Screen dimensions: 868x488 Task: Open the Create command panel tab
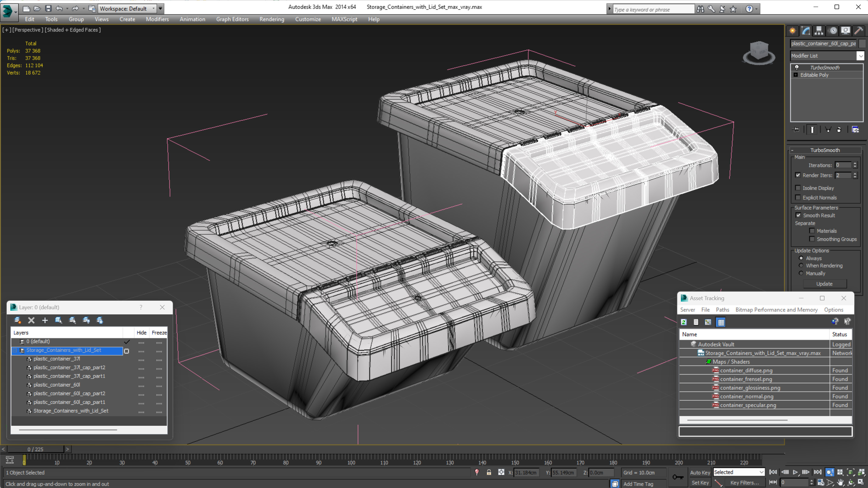tap(793, 31)
